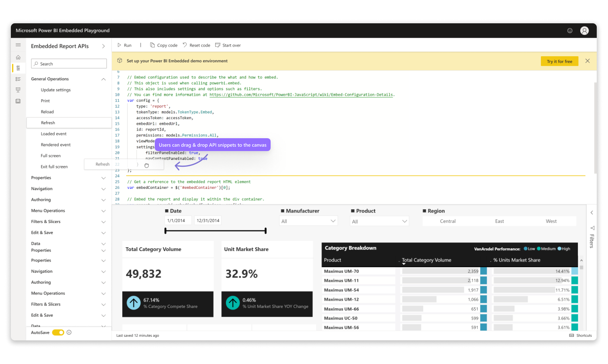Viewport: 608px width, 364px height.
Task: Click the feedback smiley icon
Action: (570, 31)
